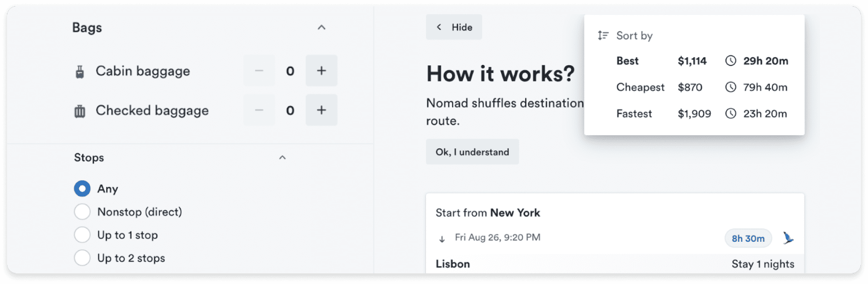Click the Sort by icon

click(x=603, y=36)
